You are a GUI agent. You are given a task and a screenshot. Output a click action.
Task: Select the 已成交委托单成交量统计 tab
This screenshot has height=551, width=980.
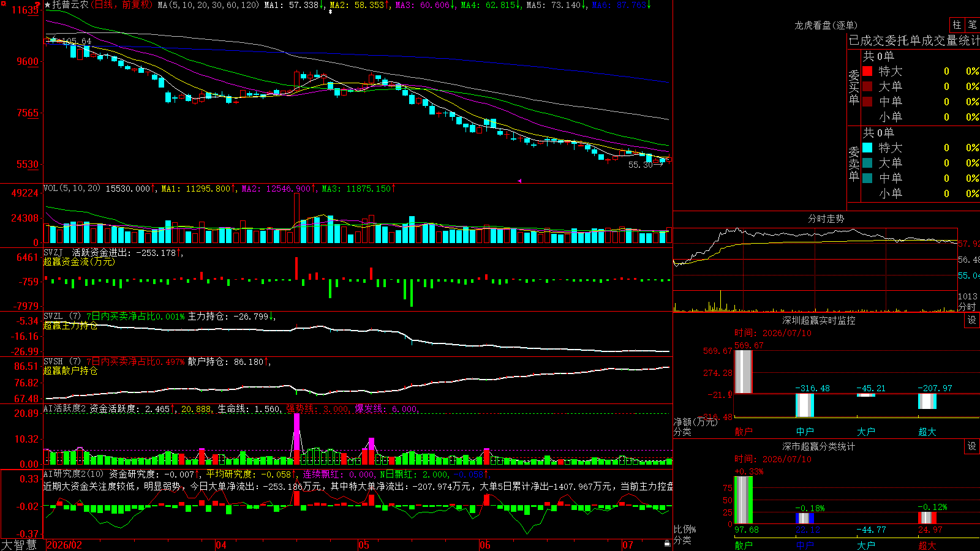coord(914,40)
